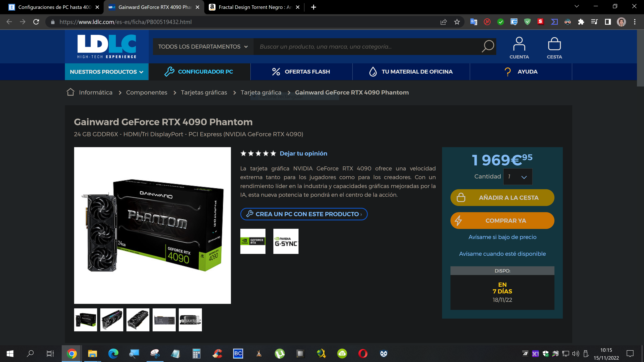Open Opera from the taskbar
This screenshot has width=644, height=362.
click(363, 353)
